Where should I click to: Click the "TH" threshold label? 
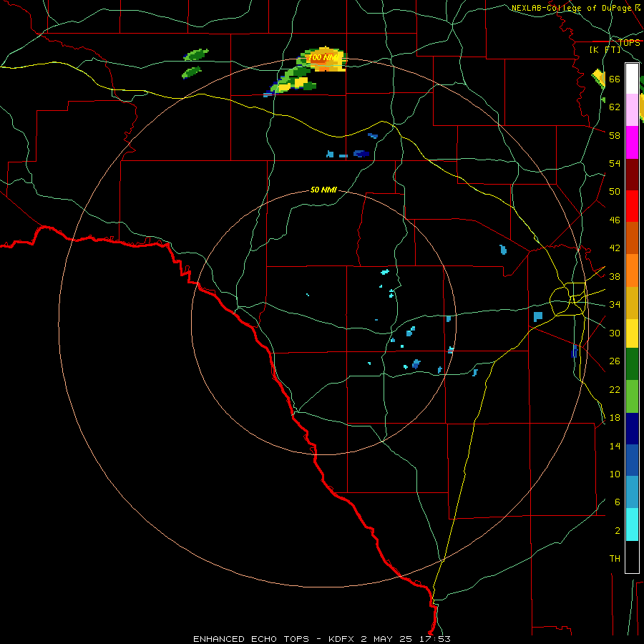pos(615,558)
